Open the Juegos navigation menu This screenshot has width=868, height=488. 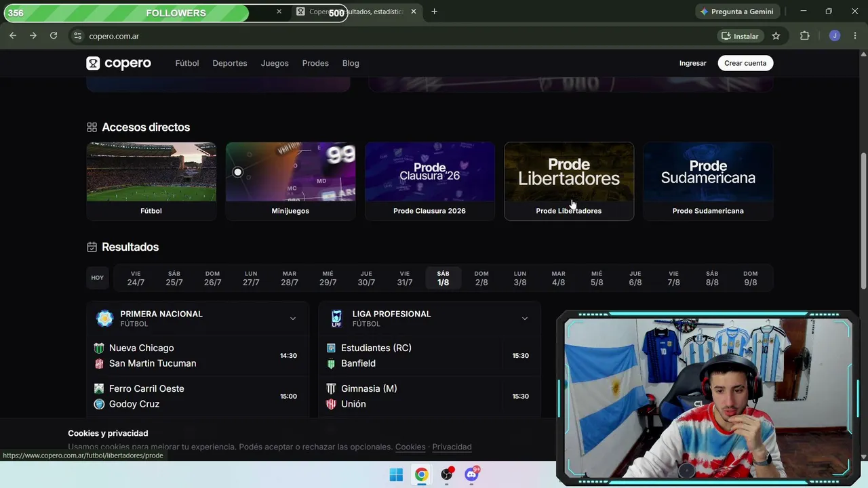click(275, 63)
